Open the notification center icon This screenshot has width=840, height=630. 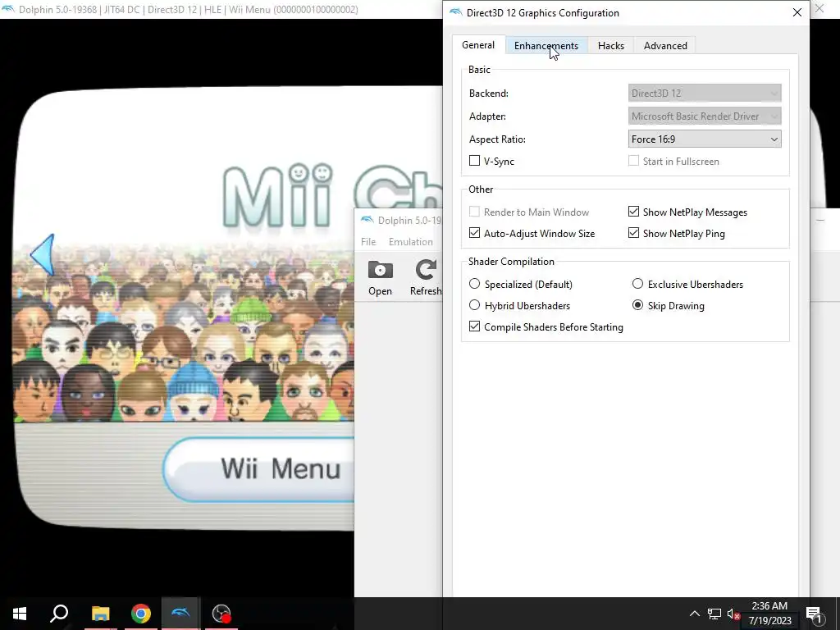click(x=815, y=614)
